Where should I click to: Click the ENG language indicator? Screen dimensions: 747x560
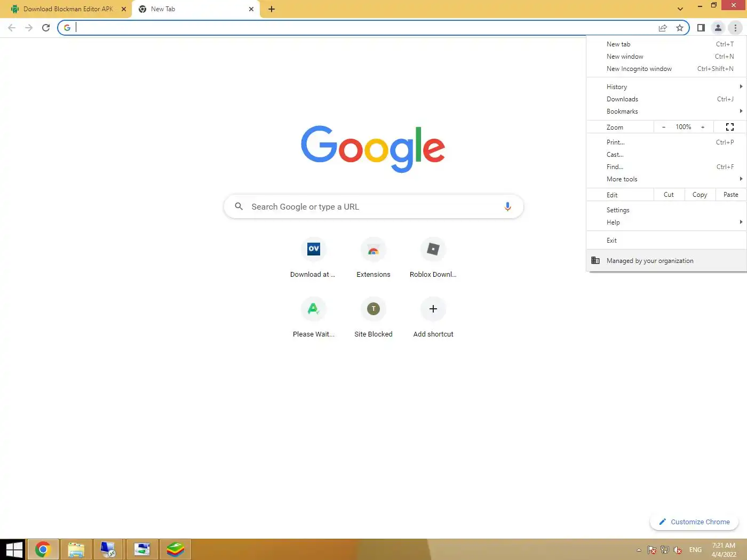(x=695, y=550)
